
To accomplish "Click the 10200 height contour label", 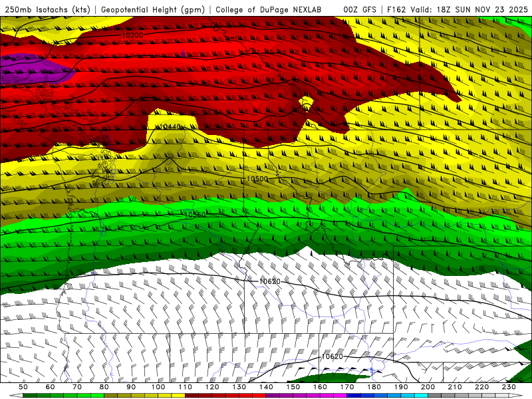I will click(x=132, y=35).
